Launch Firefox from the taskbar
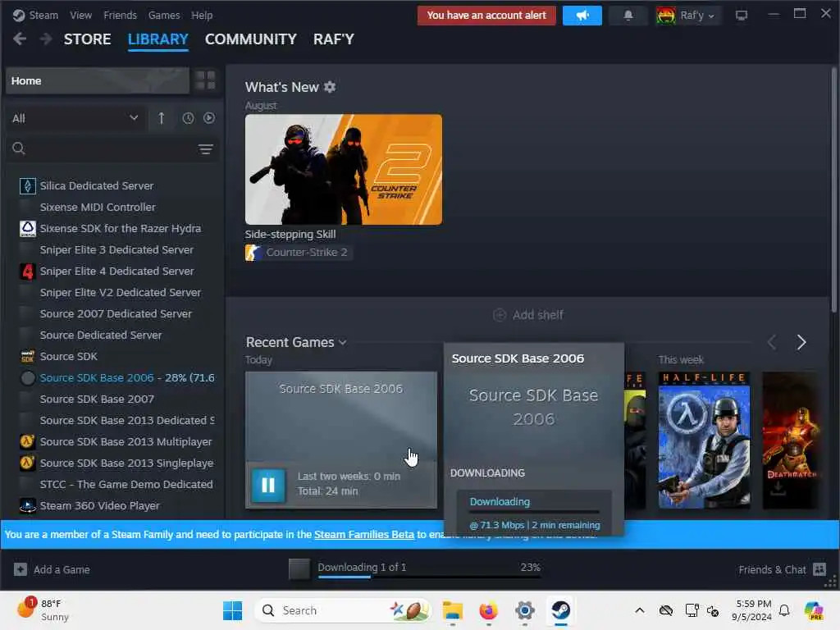Screen dimensions: 840x630 (488, 610)
